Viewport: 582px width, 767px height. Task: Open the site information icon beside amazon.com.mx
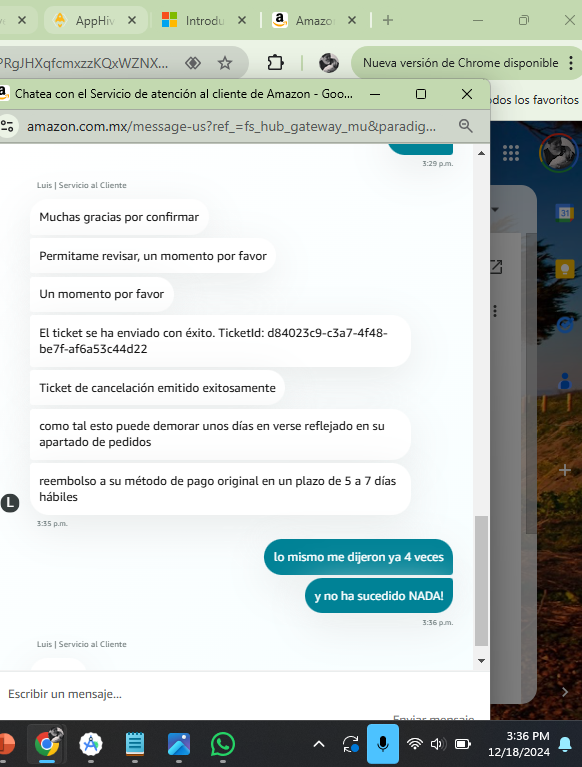click(7, 126)
